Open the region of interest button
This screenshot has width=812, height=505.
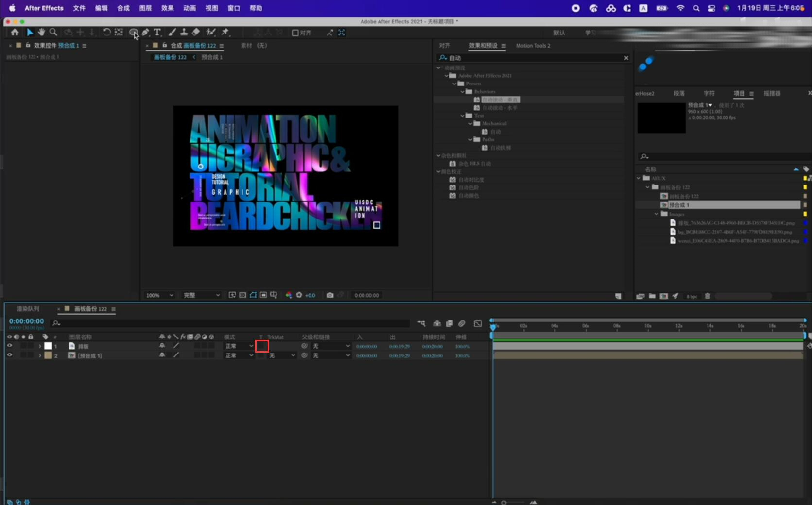[263, 295]
